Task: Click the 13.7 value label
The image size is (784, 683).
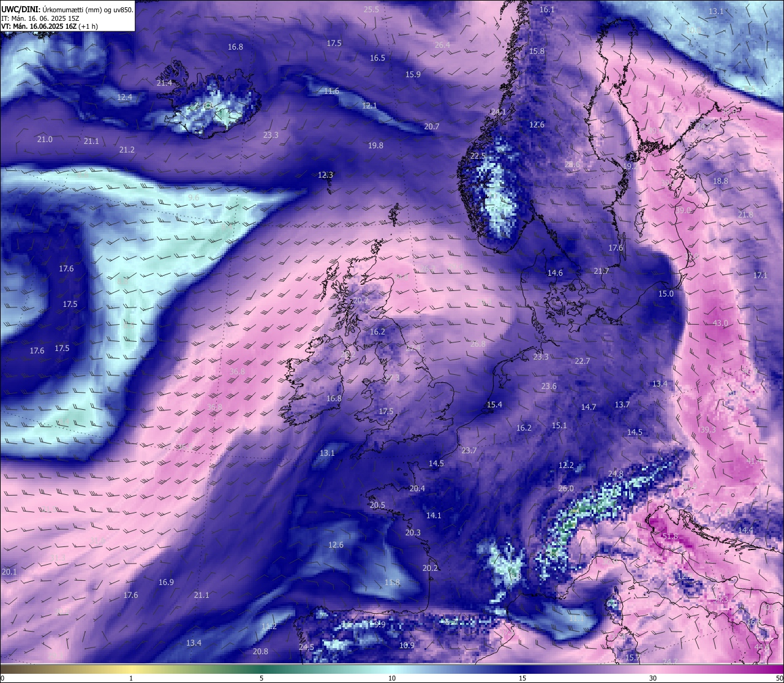Action: [x=622, y=404]
